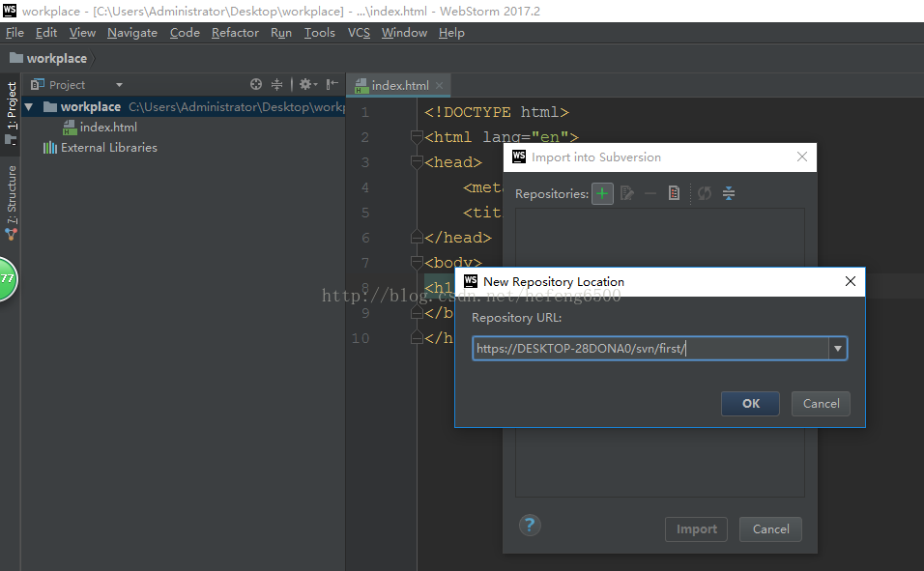Click the collapse all icon in Project panel

pyautogui.click(x=276, y=84)
